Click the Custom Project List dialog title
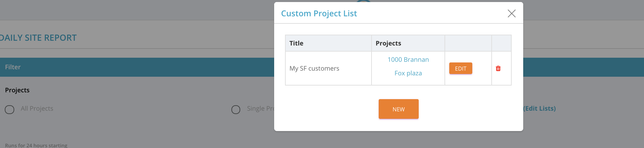This screenshot has height=148, width=644. click(319, 14)
